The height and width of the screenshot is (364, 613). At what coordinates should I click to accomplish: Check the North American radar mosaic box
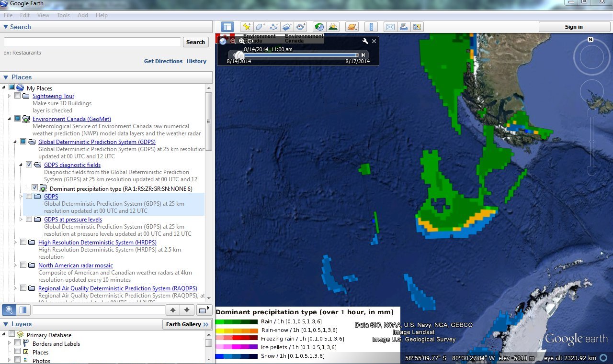pyautogui.click(x=23, y=265)
